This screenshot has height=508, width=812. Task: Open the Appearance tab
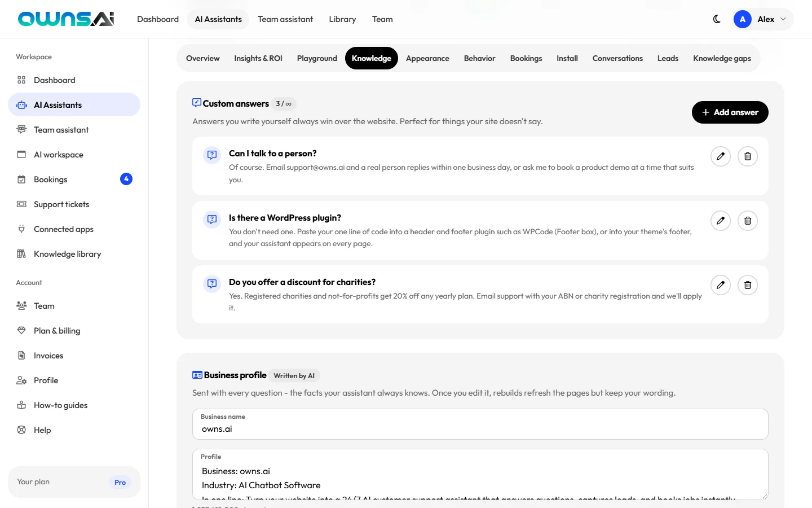point(427,58)
